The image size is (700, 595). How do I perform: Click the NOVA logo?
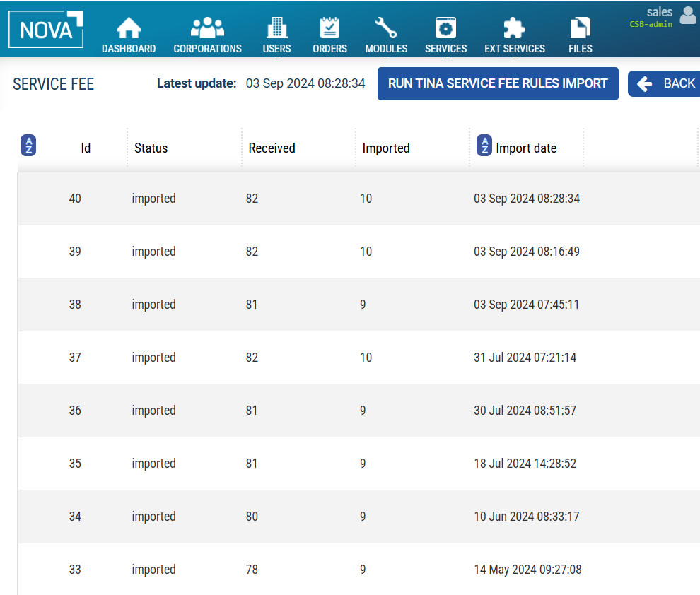[x=46, y=30]
